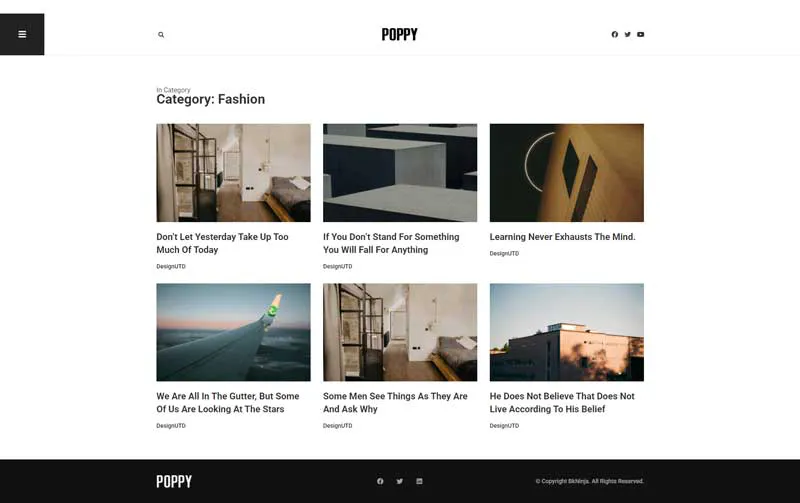The width and height of the screenshot is (800, 503).
Task: Click the search magnifier icon
Action: (x=161, y=35)
